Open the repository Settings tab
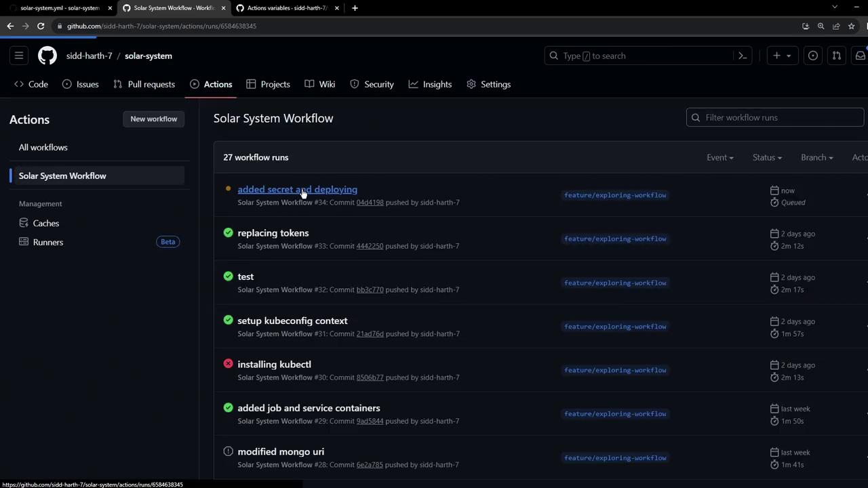 pyautogui.click(x=488, y=84)
